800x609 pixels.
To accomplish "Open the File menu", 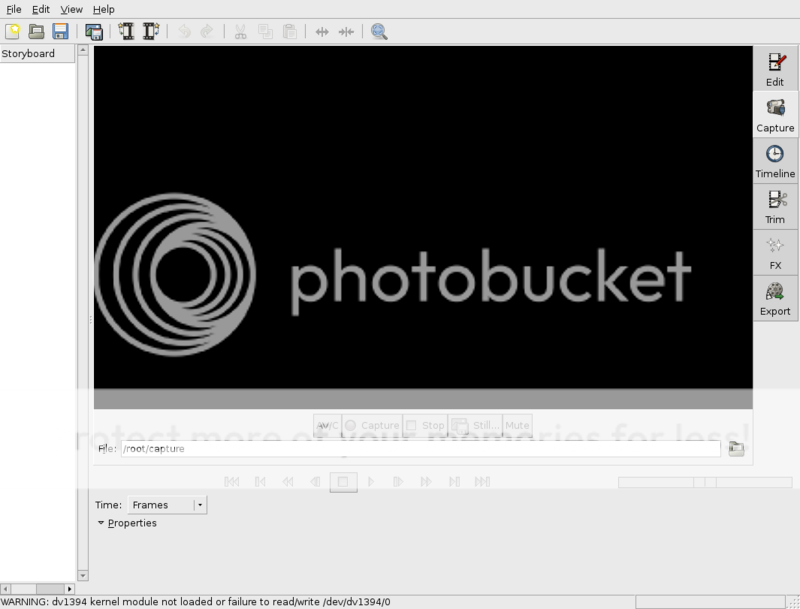I will (x=14, y=9).
